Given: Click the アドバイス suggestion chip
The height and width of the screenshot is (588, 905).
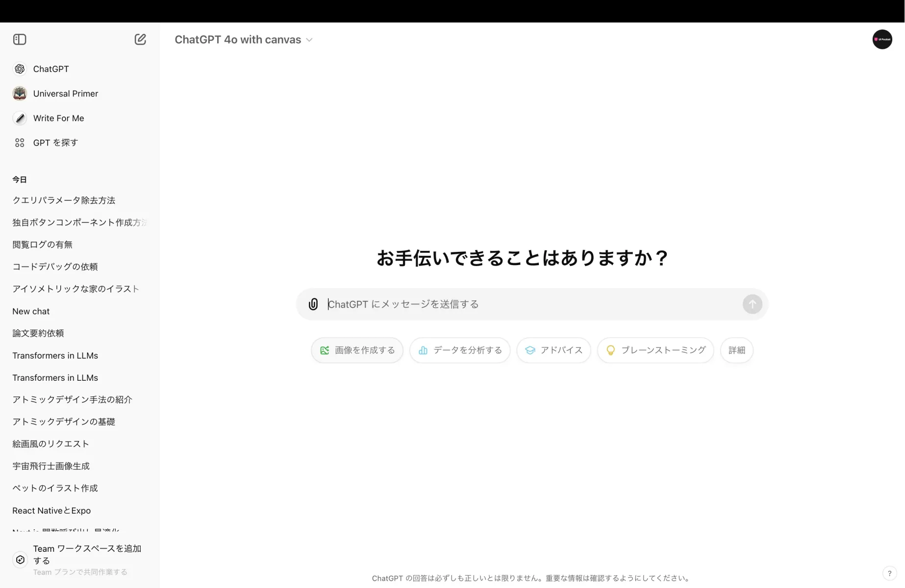Looking at the screenshot, I should (553, 350).
